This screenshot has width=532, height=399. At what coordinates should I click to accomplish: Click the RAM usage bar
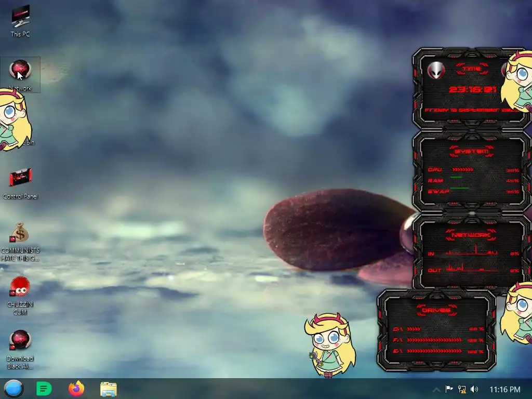tap(456, 177)
